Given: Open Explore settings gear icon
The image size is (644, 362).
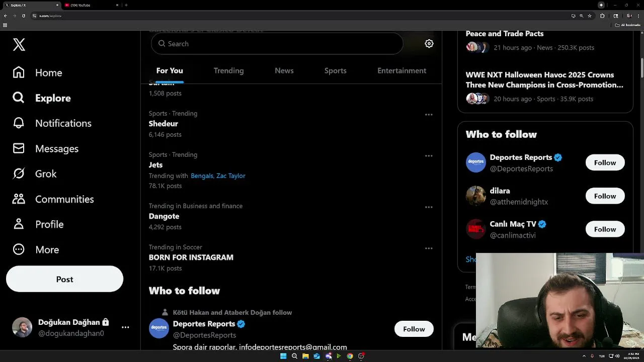Looking at the screenshot, I should point(429,44).
